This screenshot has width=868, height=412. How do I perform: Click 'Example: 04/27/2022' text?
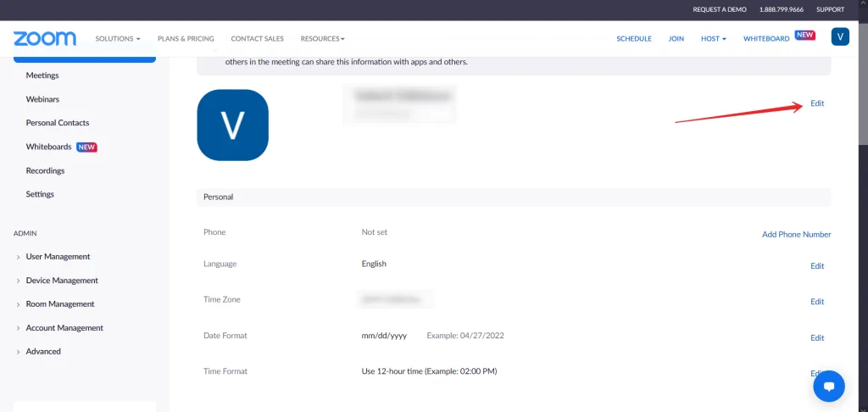(x=465, y=336)
